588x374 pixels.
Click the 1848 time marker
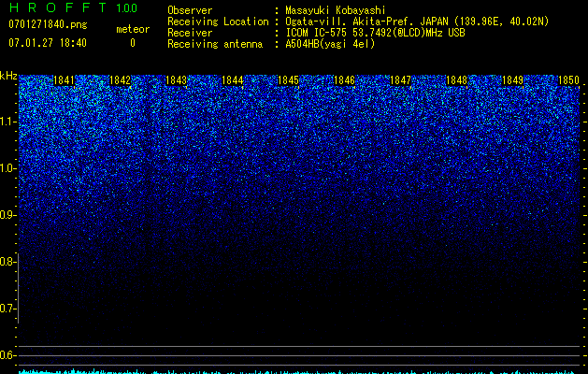tap(457, 80)
